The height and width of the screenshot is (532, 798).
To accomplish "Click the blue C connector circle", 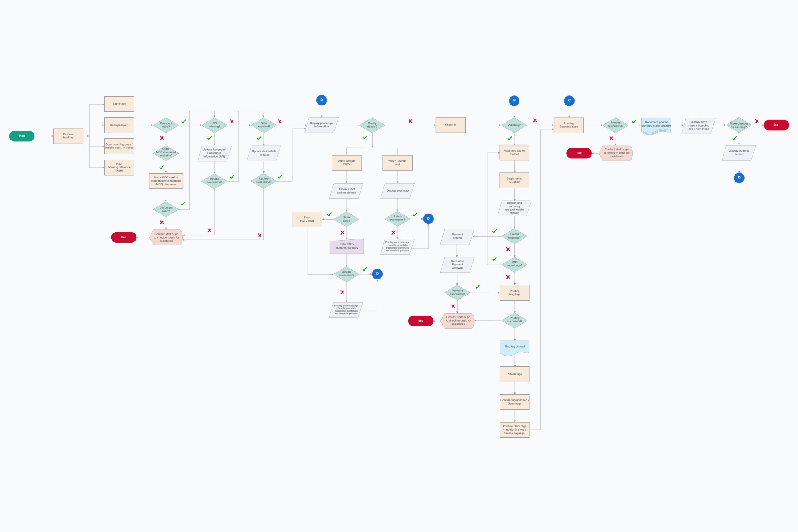I will (569, 101).
